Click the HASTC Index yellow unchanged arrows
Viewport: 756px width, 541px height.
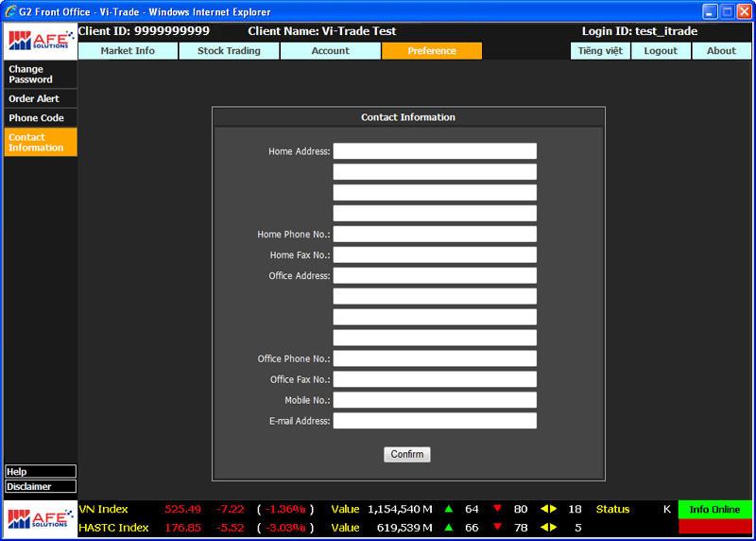pyautogui.click(x=549, y=527)
